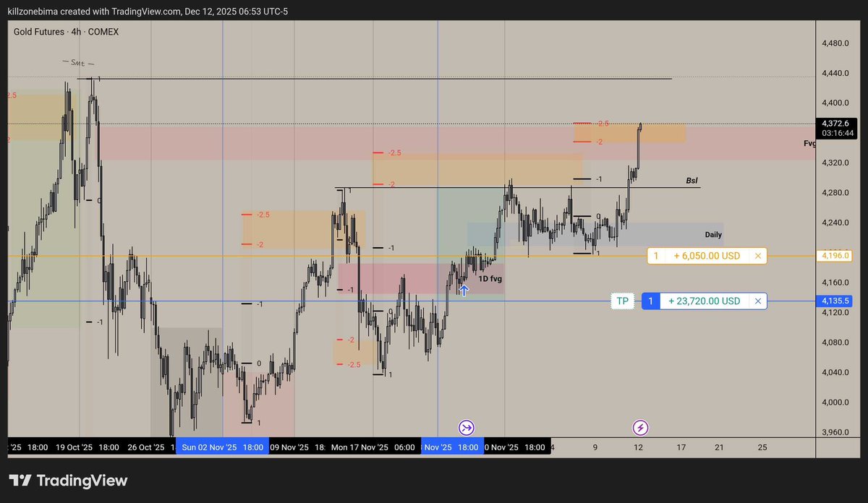868x503 pixels.
Task: Click the 19 Oct '25 time axis label
Action: tap(75, 447)
